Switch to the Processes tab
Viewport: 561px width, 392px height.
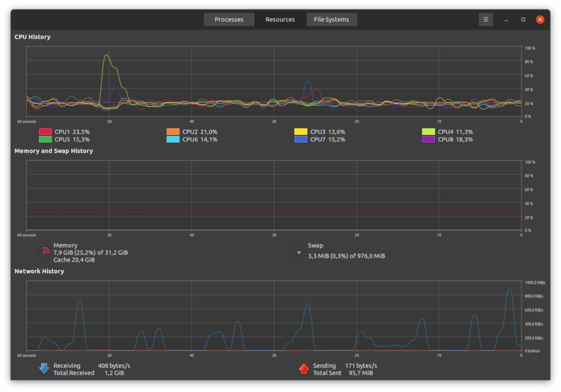pyautogui.click(x=229, y=19)
